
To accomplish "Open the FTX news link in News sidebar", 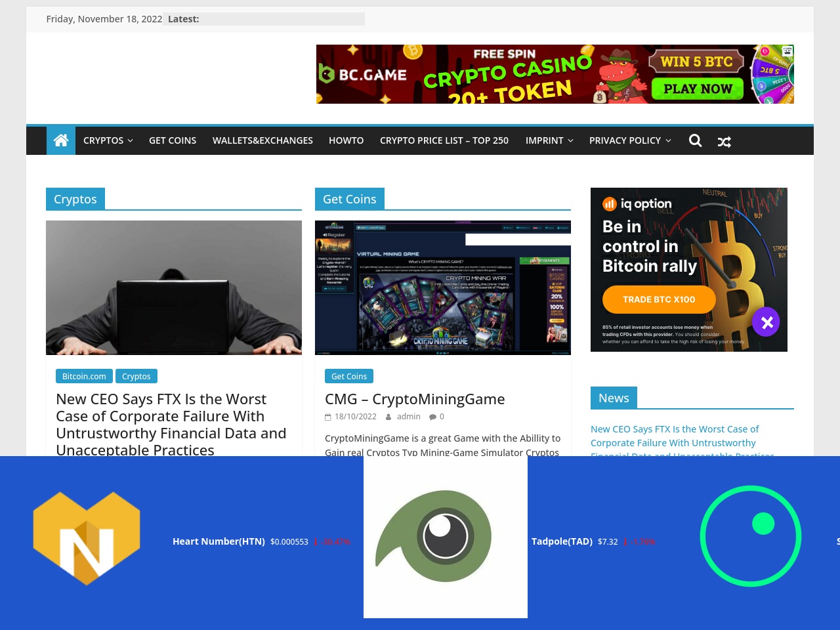I will (682, 441).
